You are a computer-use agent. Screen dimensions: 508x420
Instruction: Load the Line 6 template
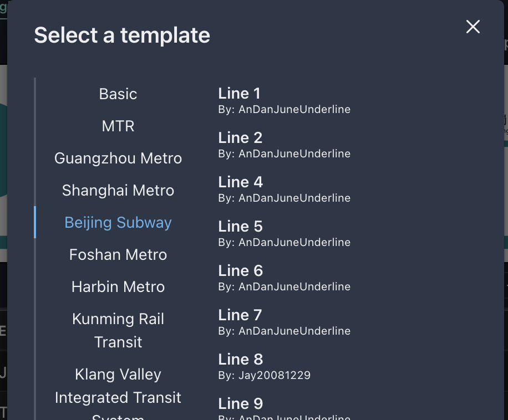coord(240,270)
